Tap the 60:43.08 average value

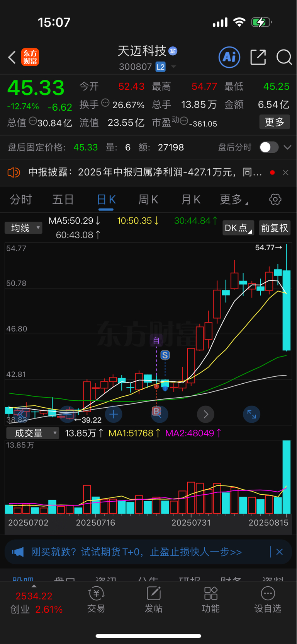click(78, 235)
